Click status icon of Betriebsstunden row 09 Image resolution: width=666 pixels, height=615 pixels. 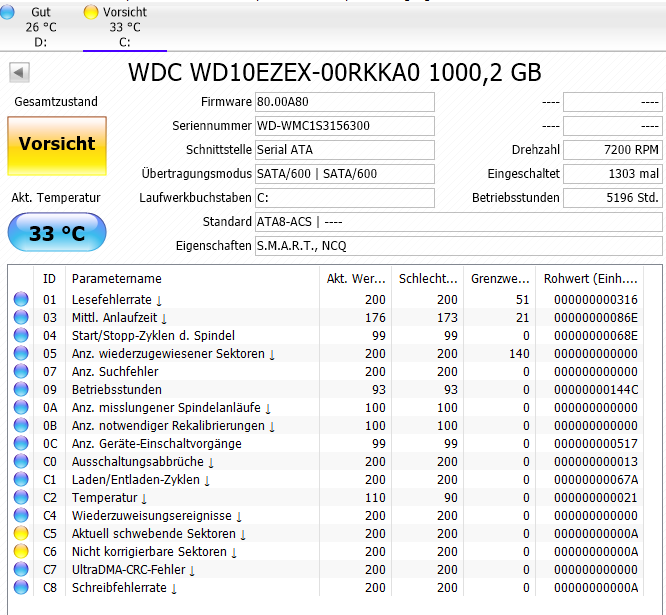tap(21, 389)
